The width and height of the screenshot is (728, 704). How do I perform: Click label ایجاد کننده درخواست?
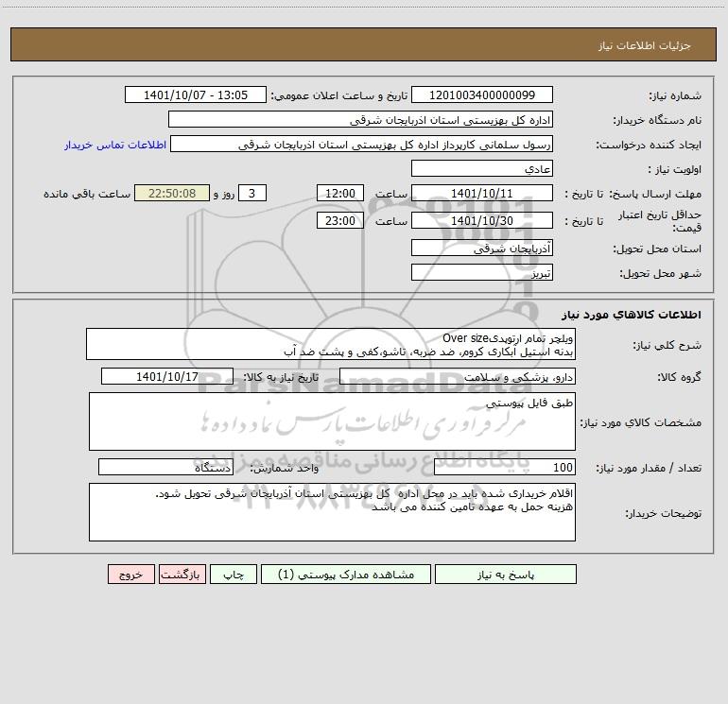[x=649, y=146]
